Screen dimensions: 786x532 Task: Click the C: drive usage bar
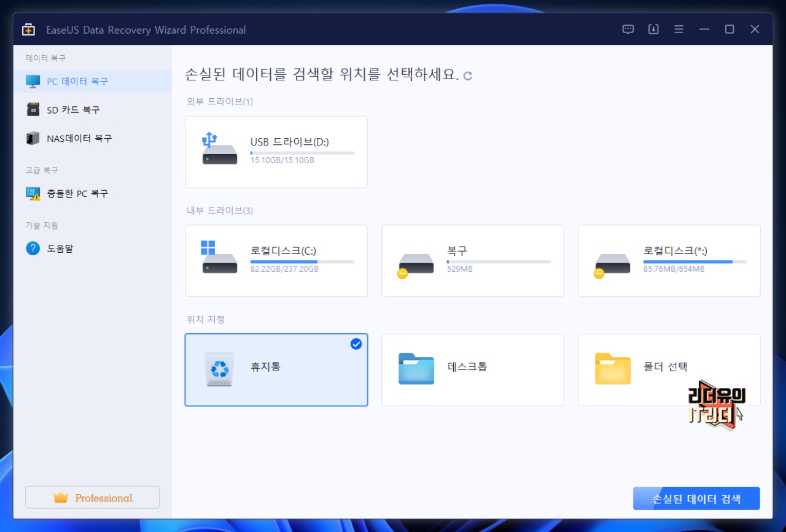[302, 262]
